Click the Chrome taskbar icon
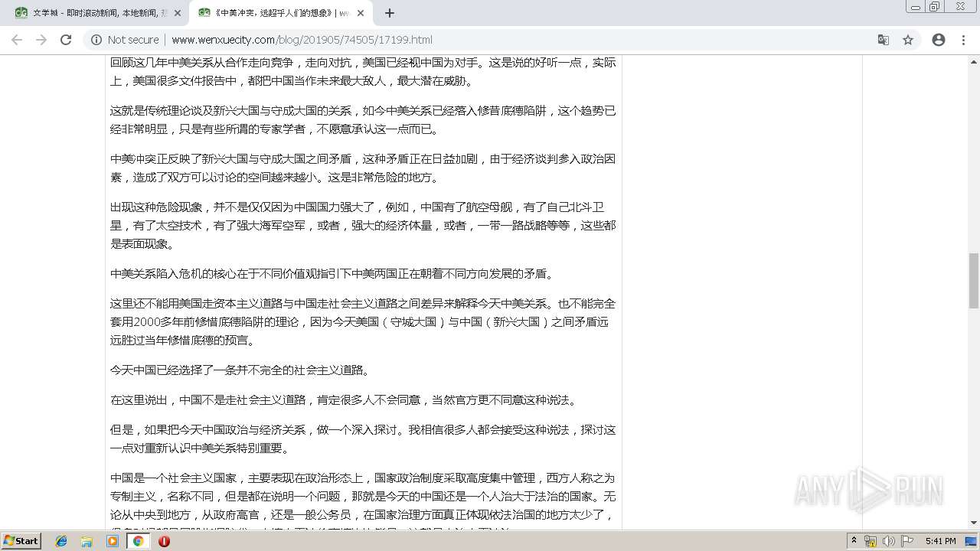 point(139,541)
